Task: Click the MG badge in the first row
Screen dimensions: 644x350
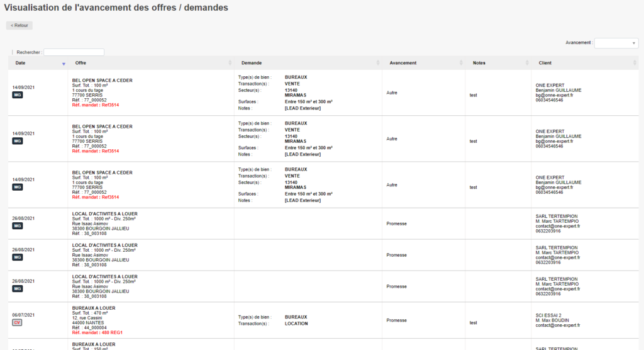Action: pyautogui.click(x=18, y=95)
